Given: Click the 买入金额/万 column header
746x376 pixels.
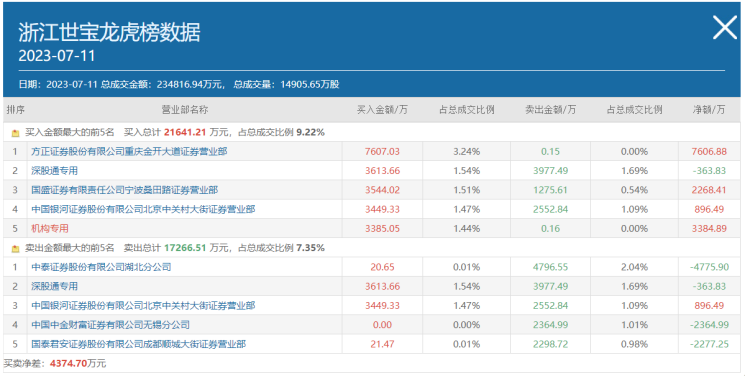Looking at the screenshot, I should click(382, 109).
